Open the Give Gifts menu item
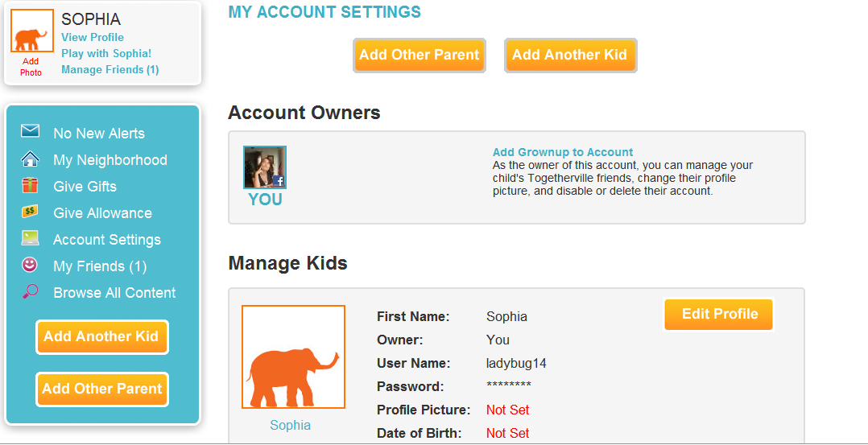This screenshot has width=868, height=445. [85, 187]
